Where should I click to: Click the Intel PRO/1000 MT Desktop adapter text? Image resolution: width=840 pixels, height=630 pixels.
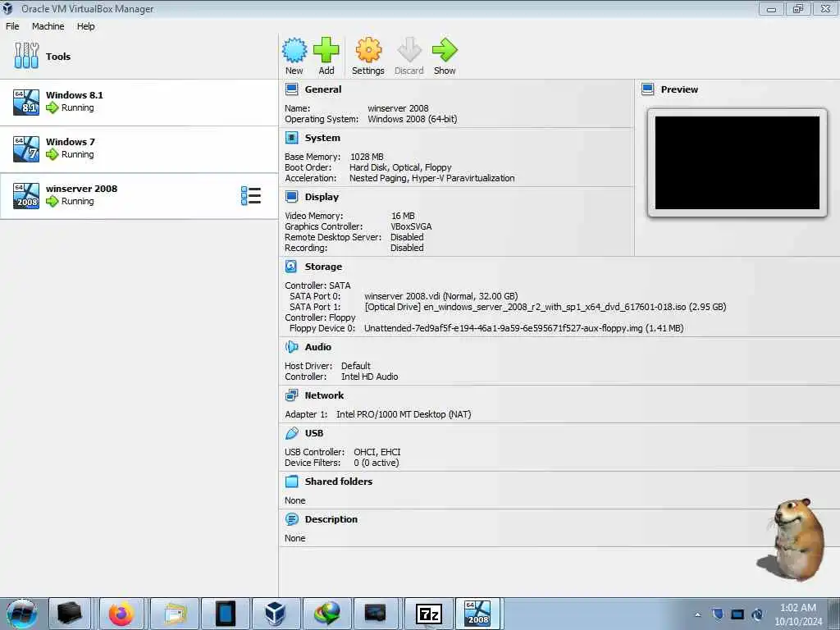click(404, 414)
